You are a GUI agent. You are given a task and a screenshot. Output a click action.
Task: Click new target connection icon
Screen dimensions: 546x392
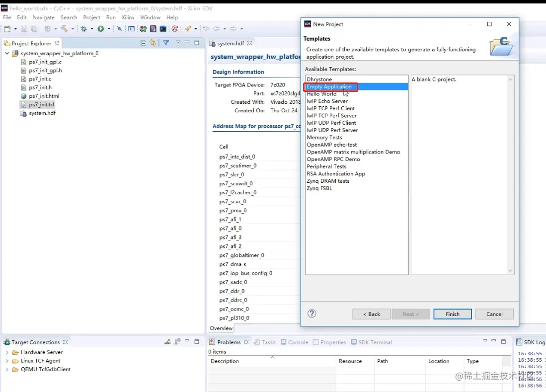(x=168, y=342)
